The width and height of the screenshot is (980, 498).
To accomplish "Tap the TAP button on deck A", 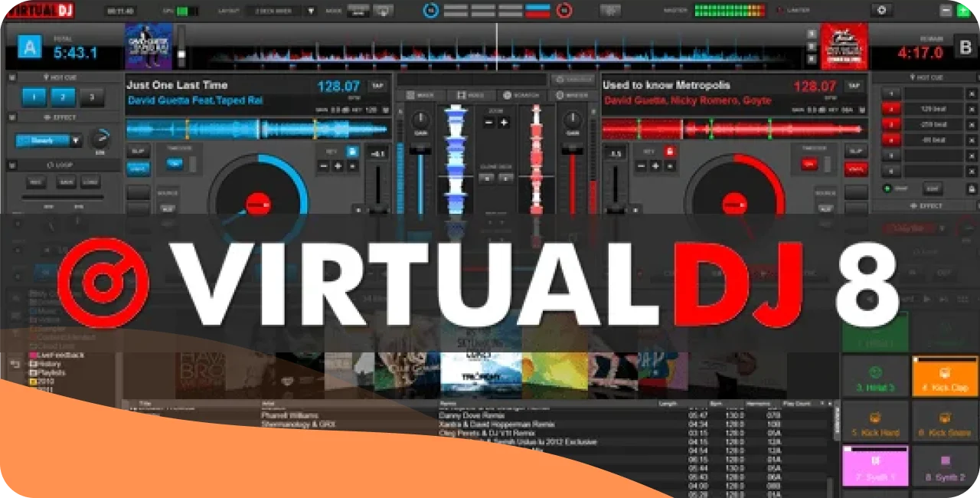I will point(377,86).
